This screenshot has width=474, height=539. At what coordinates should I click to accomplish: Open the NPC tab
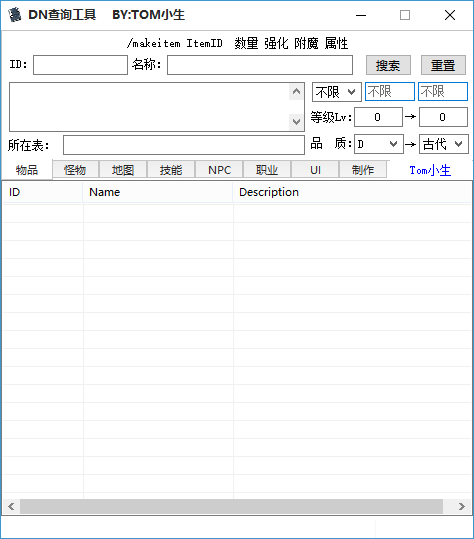[x=219, y=170]
